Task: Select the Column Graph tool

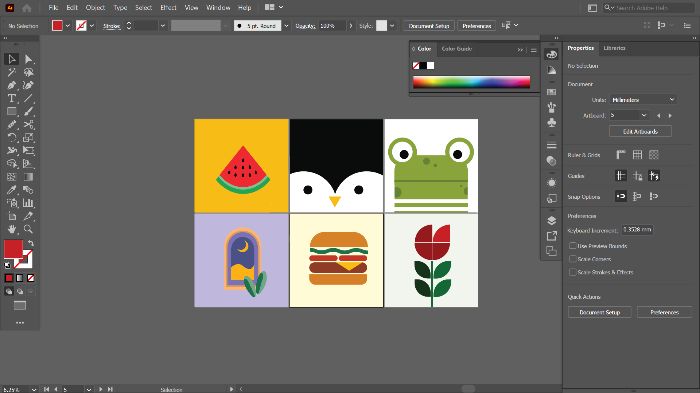Action: click(x=29, y=203)
